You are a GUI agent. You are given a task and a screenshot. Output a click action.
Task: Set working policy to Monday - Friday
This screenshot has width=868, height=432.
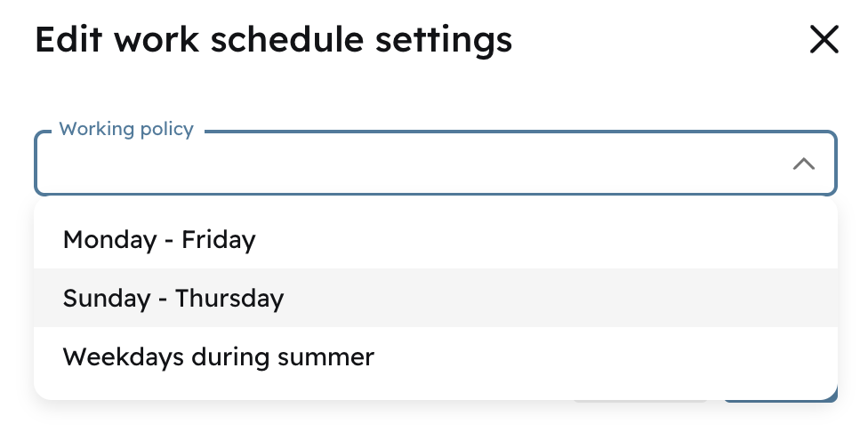point(160,239)
